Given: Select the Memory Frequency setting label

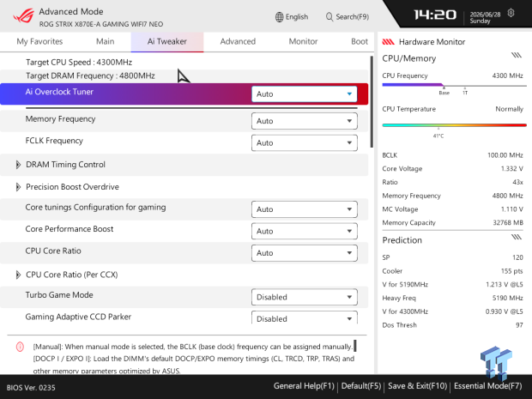Looking at the screenshot, I should 60,119.
